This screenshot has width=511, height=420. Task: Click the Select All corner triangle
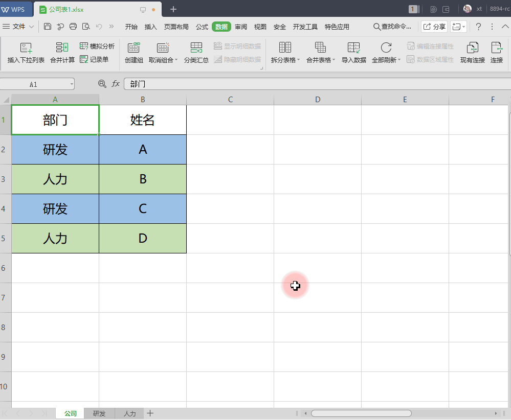pyautogui.click(x=6, y=100)
